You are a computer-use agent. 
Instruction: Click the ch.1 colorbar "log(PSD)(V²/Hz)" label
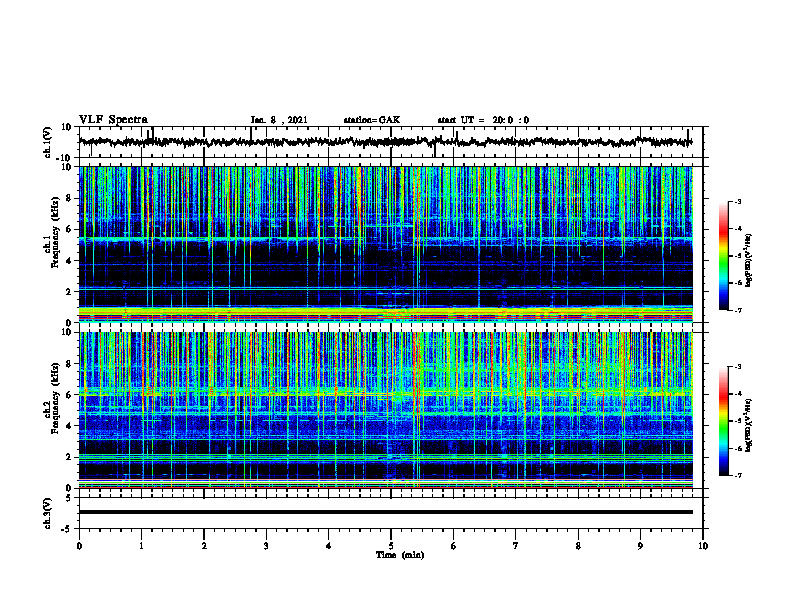[x=749, y=260]
